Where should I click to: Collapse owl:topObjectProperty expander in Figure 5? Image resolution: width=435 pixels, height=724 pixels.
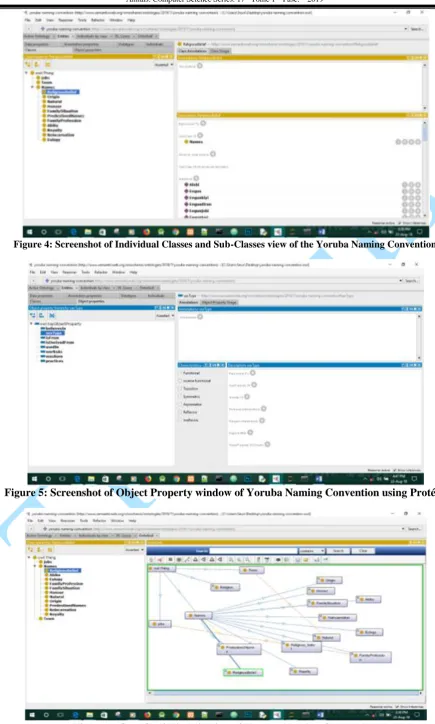[31, 324]
